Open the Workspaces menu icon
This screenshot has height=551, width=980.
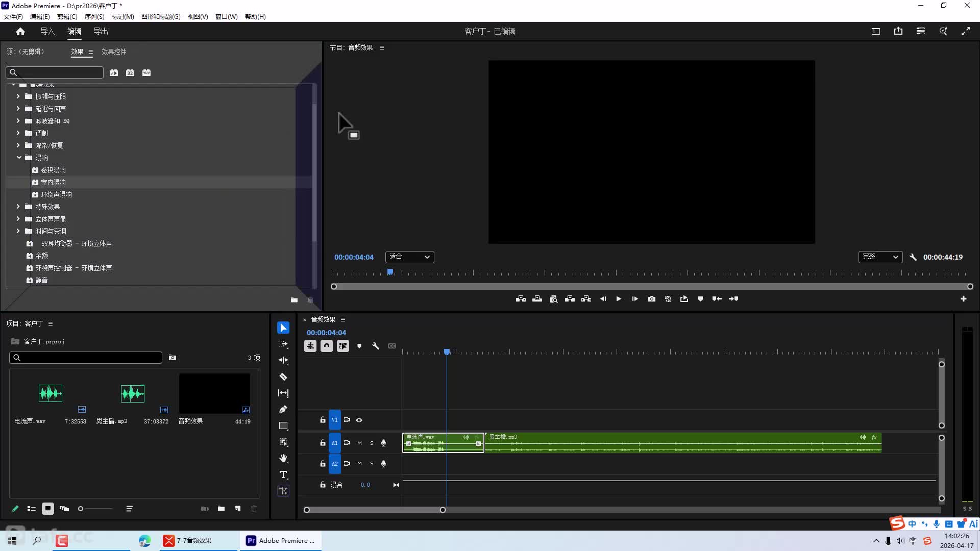tap(921, 31)
